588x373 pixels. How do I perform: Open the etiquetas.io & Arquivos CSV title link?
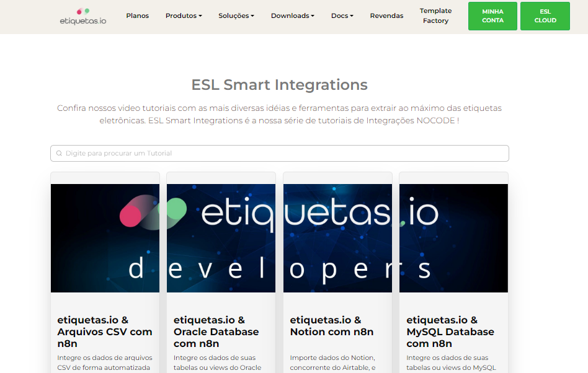104,331
